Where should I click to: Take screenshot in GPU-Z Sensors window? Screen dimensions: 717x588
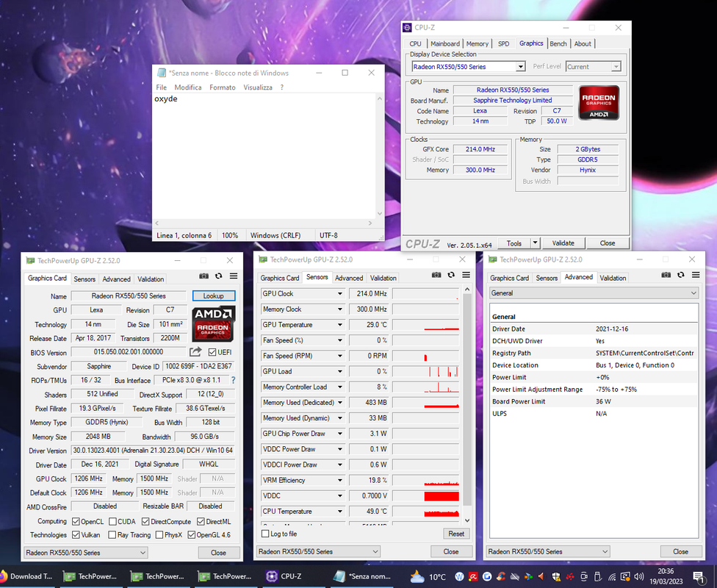point(436,275)
